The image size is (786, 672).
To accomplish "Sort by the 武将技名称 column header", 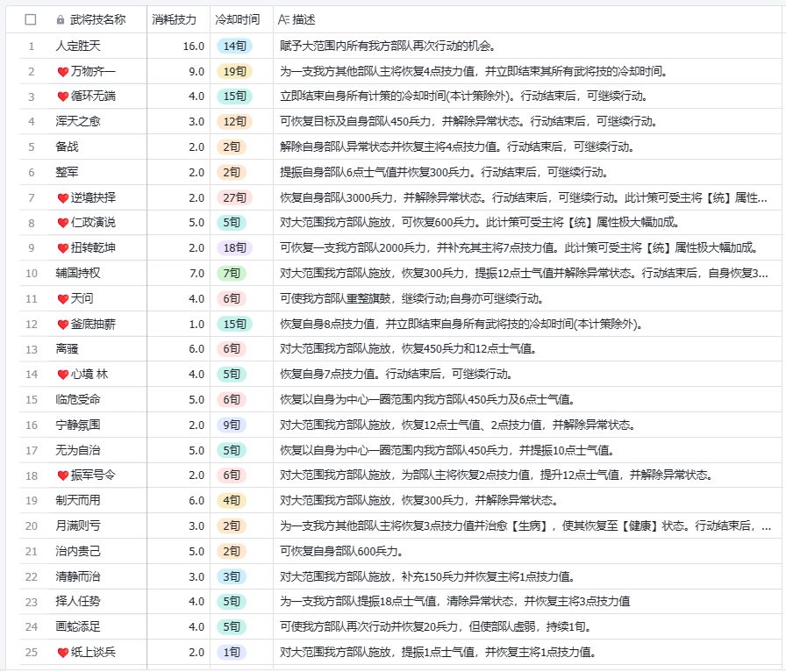I will click(97, 19).
